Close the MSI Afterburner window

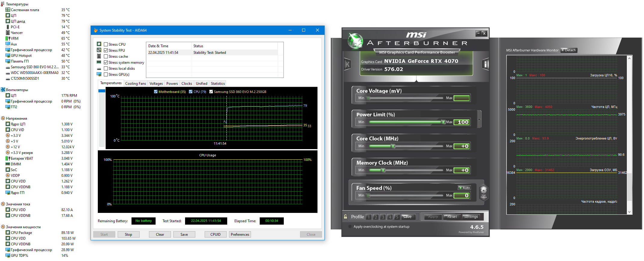pos(484,33)
